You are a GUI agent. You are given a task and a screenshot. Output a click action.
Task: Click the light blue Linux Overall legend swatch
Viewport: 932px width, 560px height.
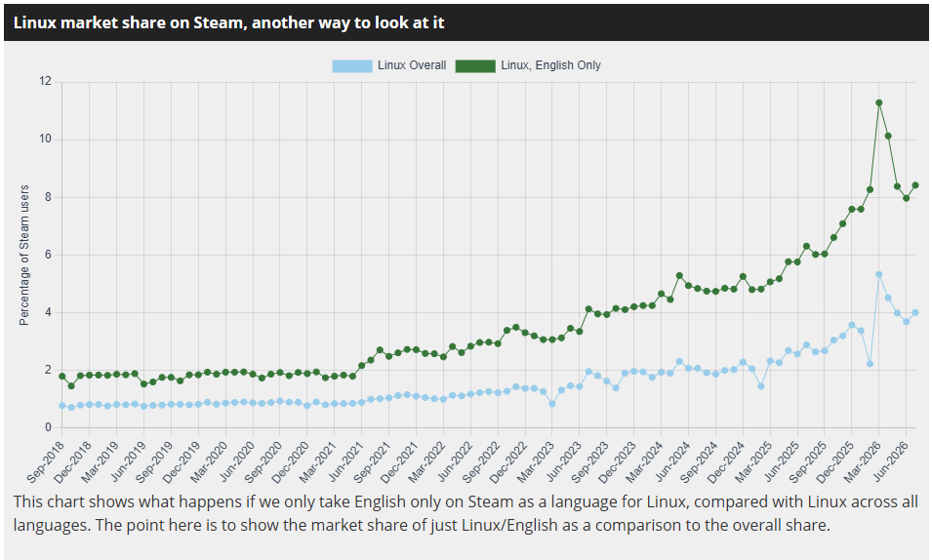352,66
